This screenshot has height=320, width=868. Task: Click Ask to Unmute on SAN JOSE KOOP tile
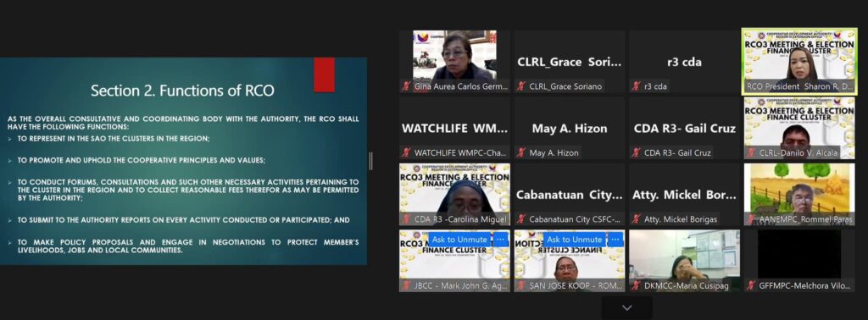click(x=575, y=240)
